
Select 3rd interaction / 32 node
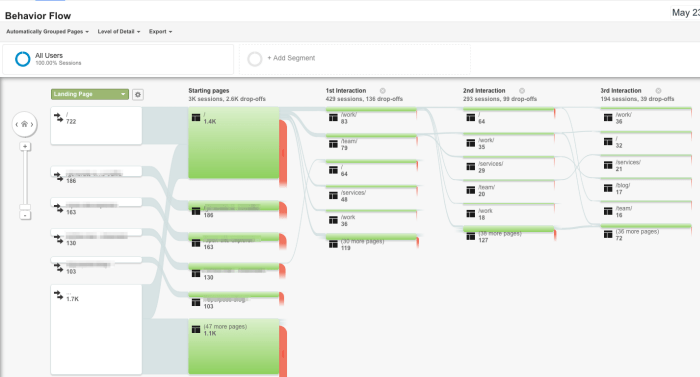[x=646, y=141]
